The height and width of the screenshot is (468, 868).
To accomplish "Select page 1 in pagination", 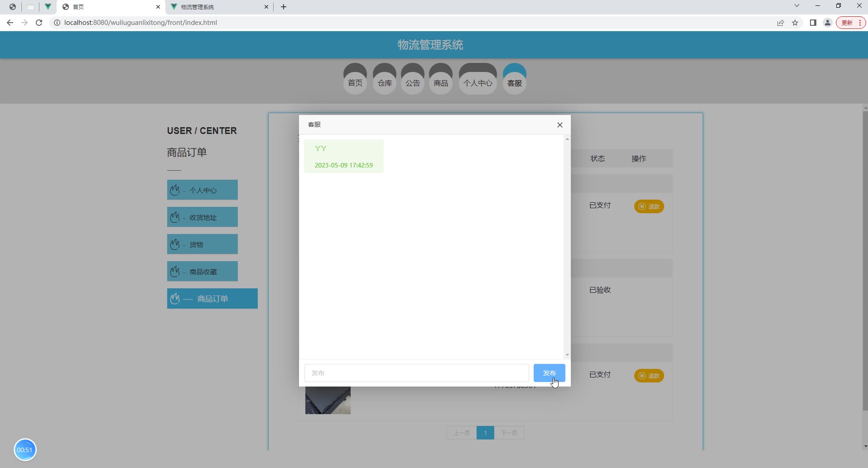I will [x=485, y=433].
